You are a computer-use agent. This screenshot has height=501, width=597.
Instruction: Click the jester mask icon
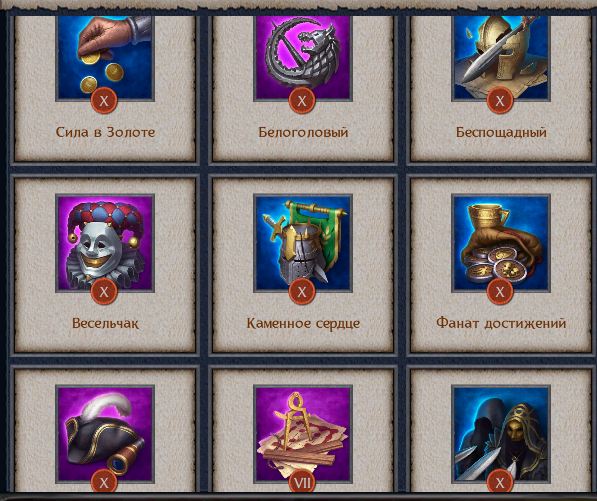pos(105,243)
